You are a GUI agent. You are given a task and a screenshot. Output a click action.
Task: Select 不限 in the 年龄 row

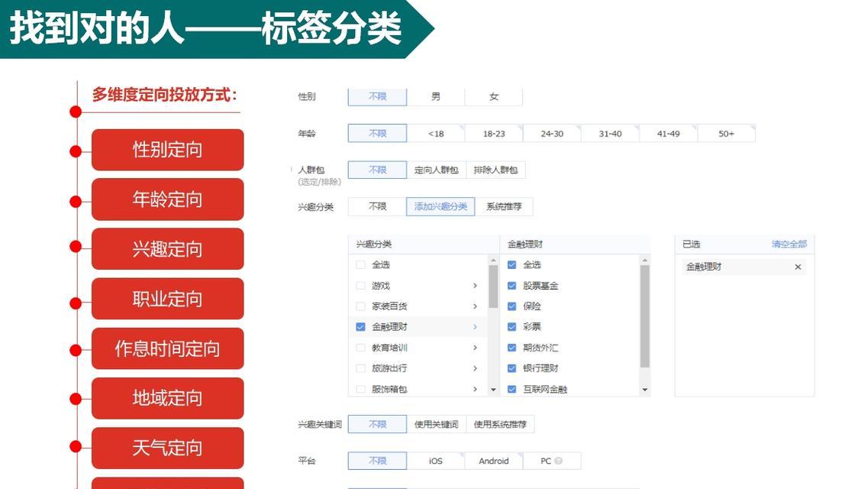point(377,134)
